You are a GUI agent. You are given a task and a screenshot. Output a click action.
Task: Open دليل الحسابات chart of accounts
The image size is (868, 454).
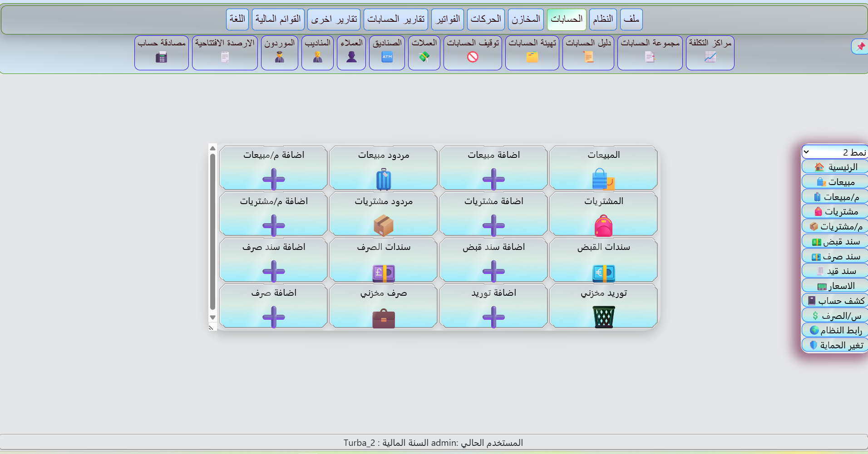pyautogui.click(x=588, y=53)
